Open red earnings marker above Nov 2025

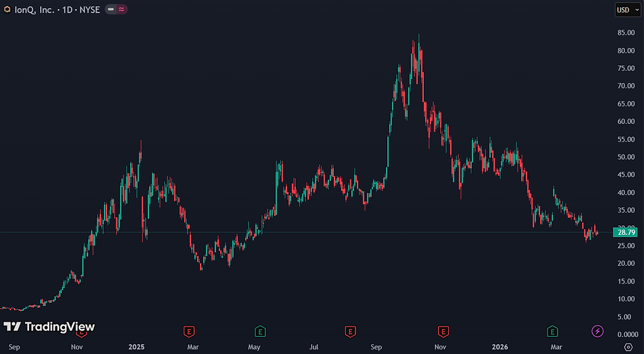click(443, 331)
